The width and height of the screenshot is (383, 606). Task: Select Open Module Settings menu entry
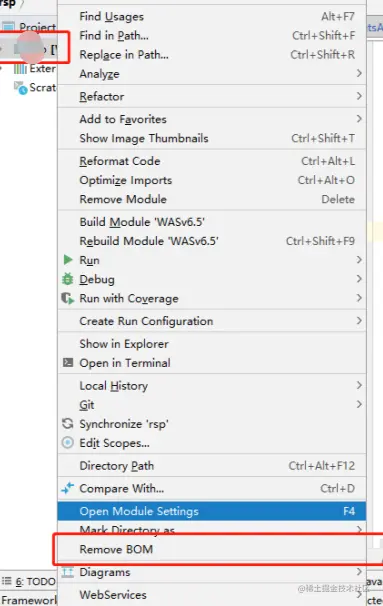pyautogui.click(x=212, y=511)
